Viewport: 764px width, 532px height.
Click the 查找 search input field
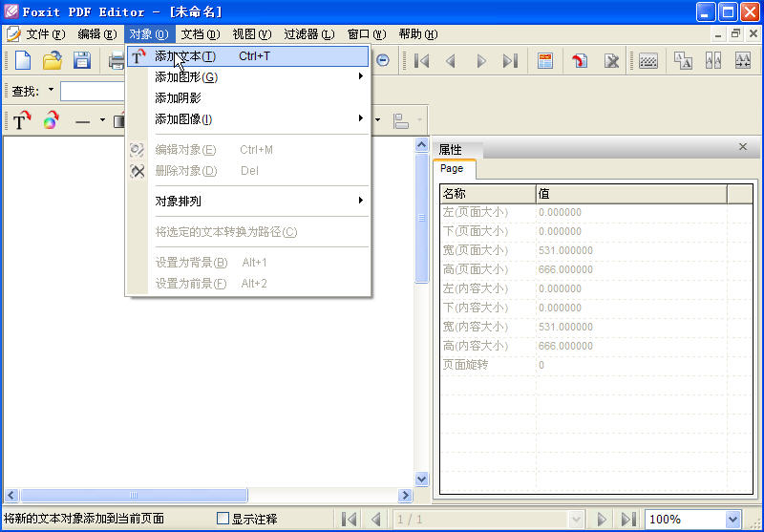[93, 91]
